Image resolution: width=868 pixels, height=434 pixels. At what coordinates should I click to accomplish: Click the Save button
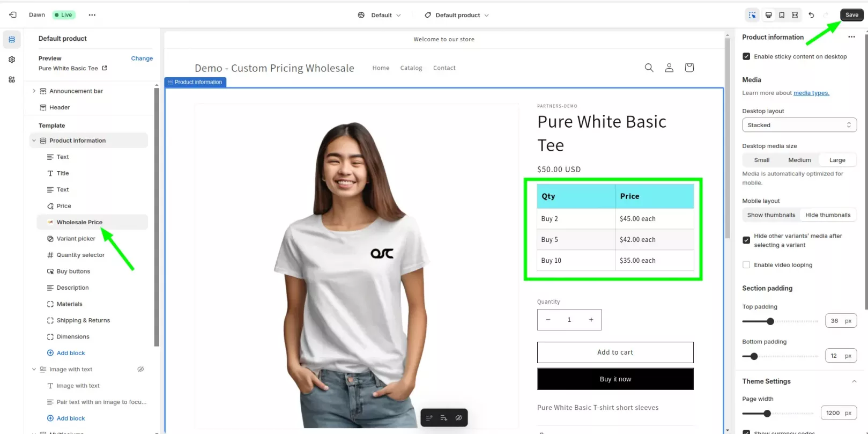click(851, 15)
